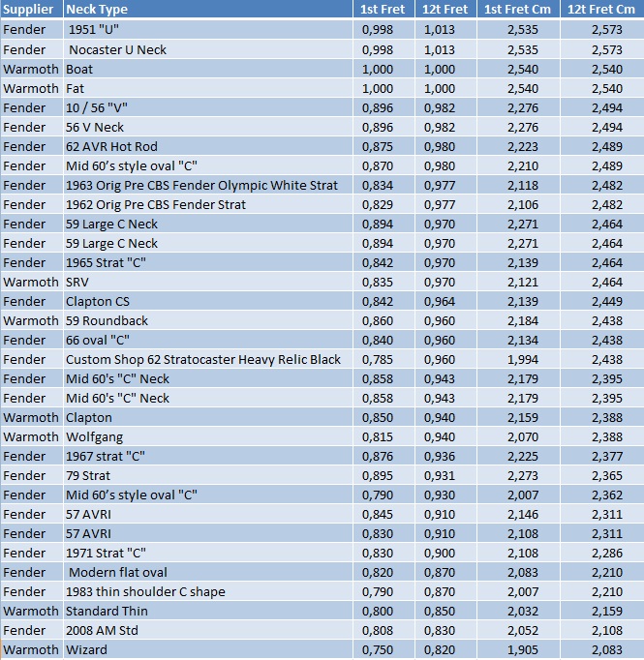
Task: Click the Supplier column header
Action: 32,10
